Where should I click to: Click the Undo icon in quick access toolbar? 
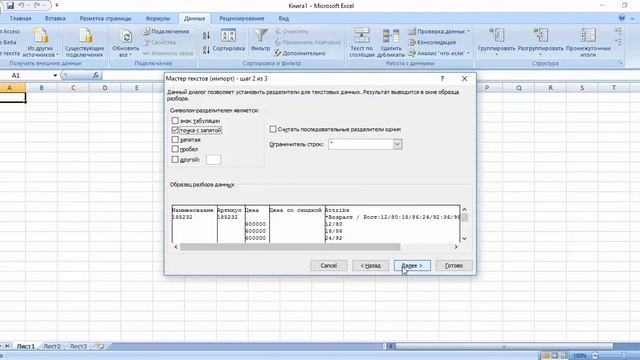click(x=21, y=5)
